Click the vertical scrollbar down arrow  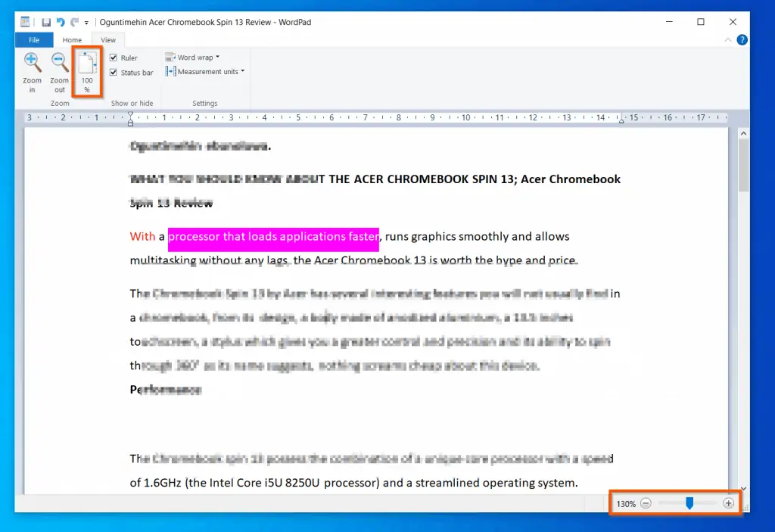(x=743, y=489)
